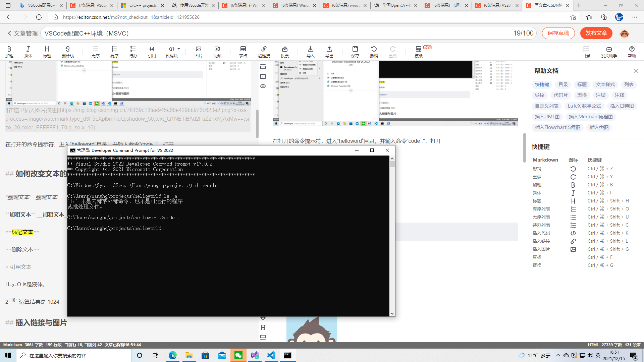The width and height of the screenshot is (644, 362).
Task: Click 撤销 shortcut row in help
Action: pos(583,169)
